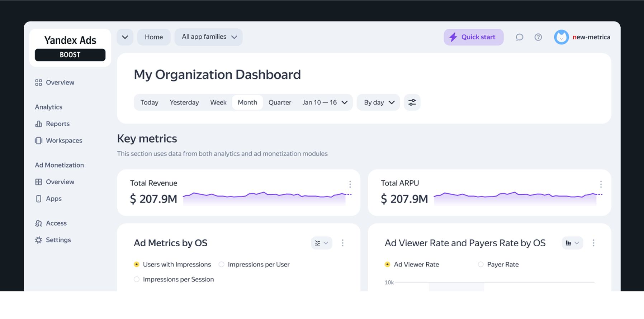Open Total ARPU card options menu

coord(601,184)
